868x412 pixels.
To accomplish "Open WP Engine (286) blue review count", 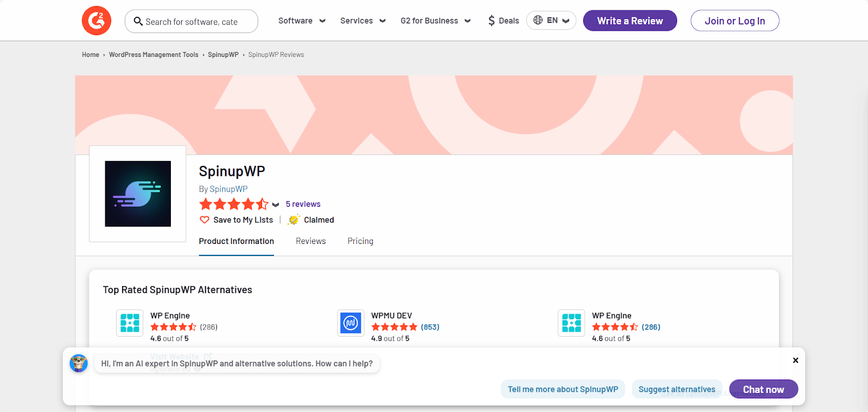I will point(651,327).
